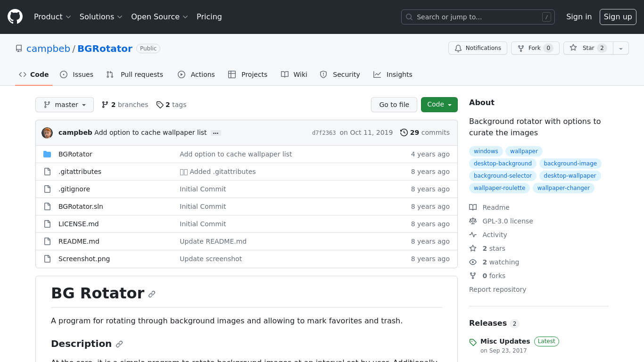The height and width of the screenshot is (362, 644).
Task: Open the .gitignore file
Action: pyautogui.click(x=74, y=189)
